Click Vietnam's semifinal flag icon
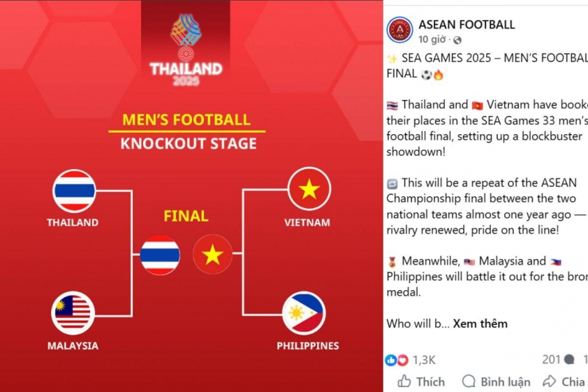The height and width of the screenshot is (392, 588). (x=309, y=189)
